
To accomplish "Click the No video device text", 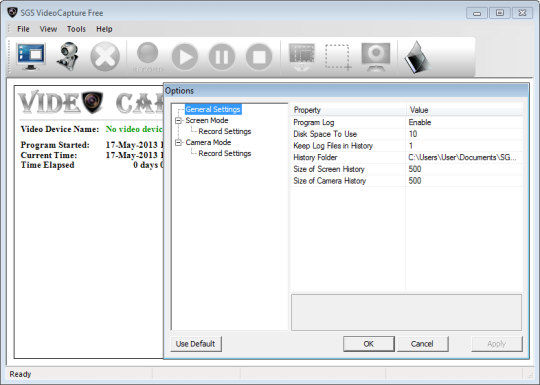I will 134,129.
